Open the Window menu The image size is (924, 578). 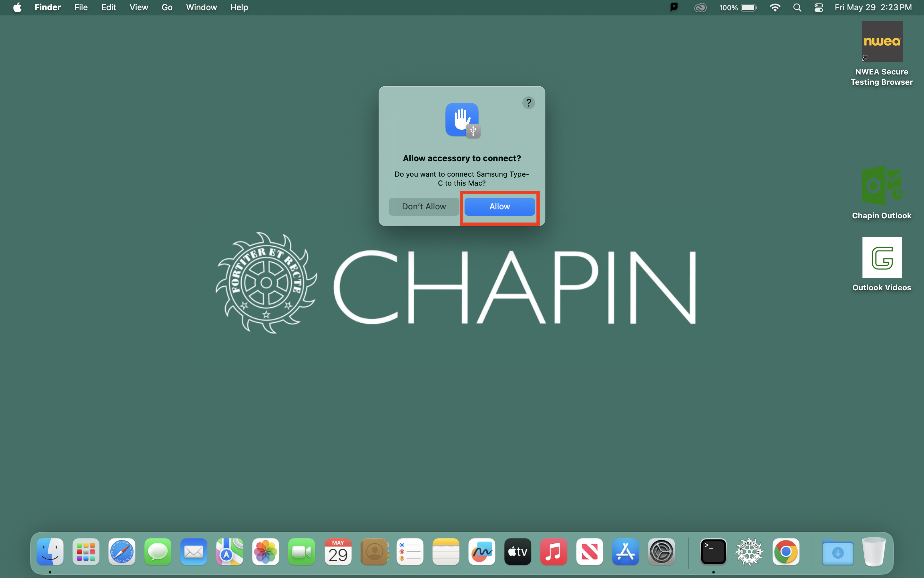201,7
